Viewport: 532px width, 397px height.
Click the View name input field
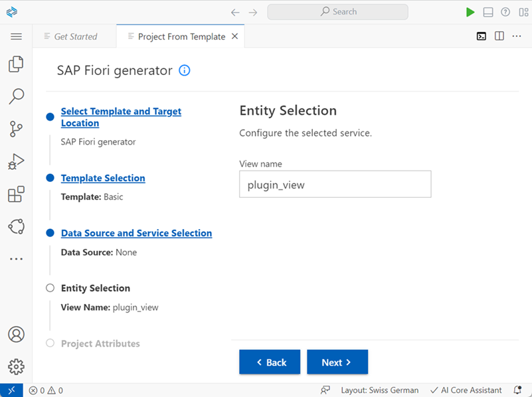tap(335, 184)
